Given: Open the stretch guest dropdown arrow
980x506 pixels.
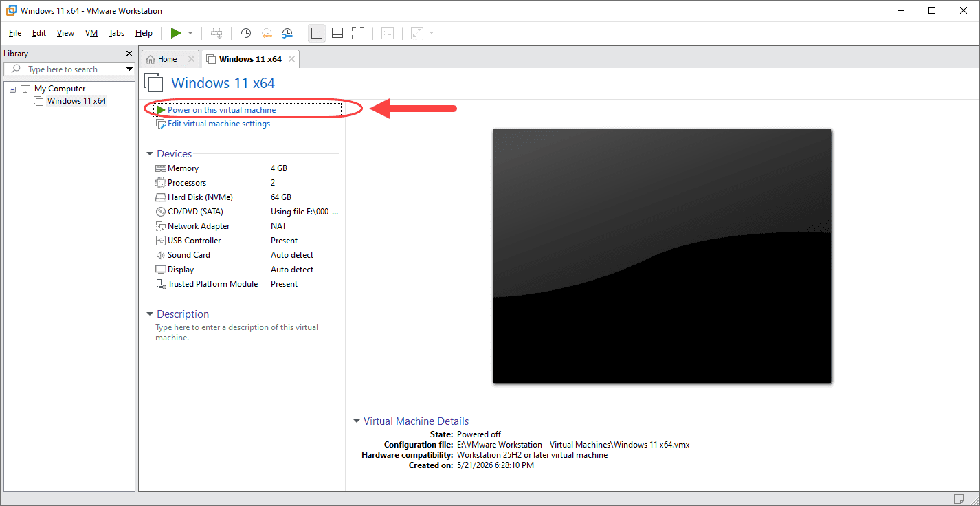Looking at the screenshot, I should click(432, 33).
